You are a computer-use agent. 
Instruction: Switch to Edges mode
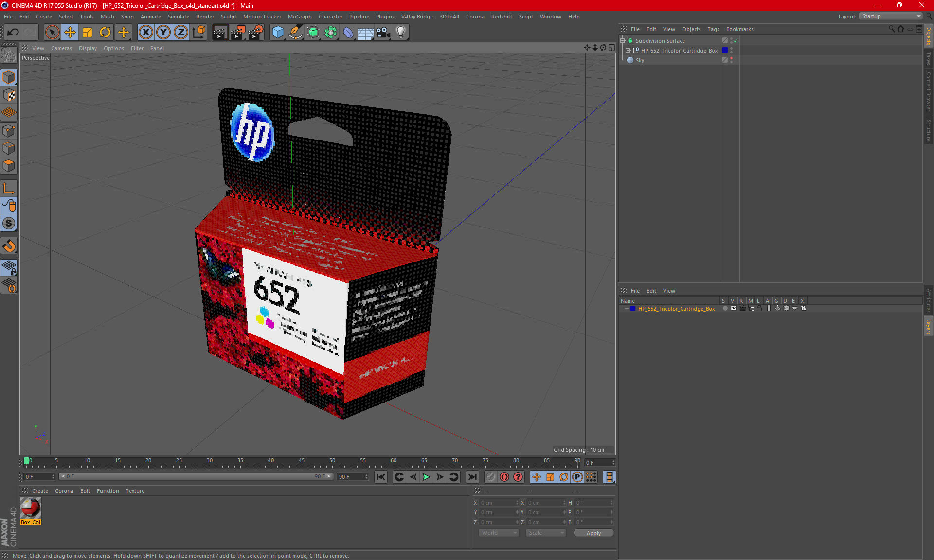9,148
